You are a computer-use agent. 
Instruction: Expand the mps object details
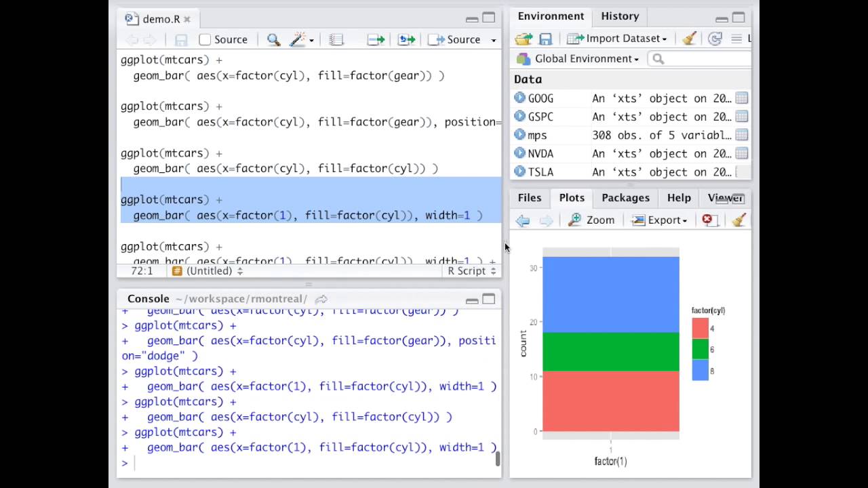click(x=519, y=134)
